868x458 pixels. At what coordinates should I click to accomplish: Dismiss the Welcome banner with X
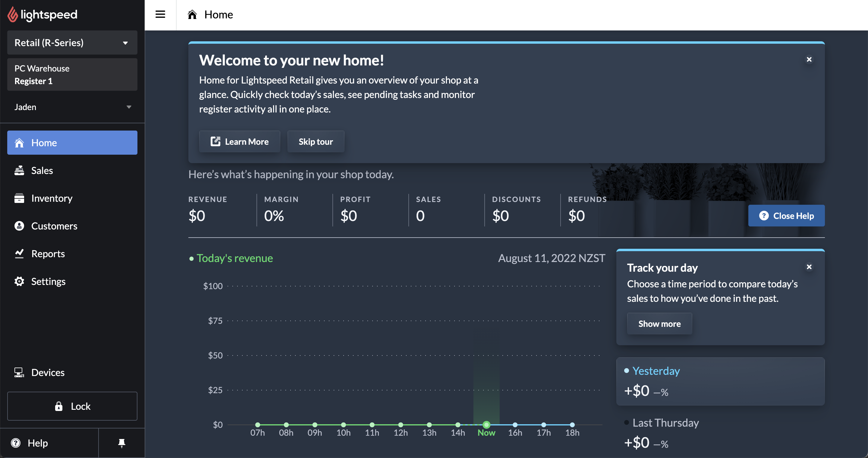point(809,59)
